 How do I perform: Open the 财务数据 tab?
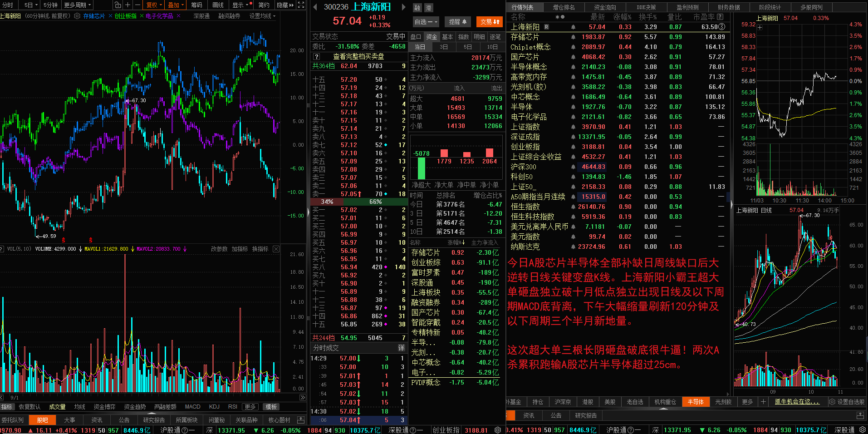click(x=729, y=7)
